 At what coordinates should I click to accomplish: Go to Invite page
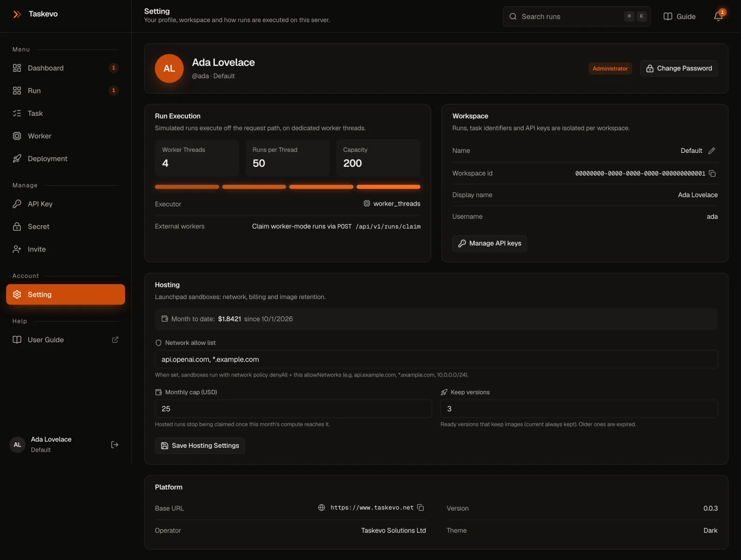click(65, 249)
